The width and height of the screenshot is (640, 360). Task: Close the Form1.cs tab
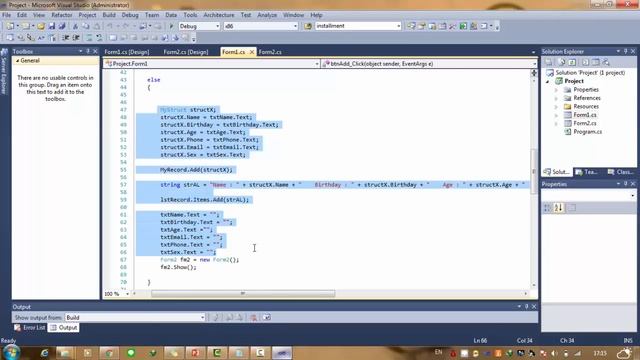click(x=252, y=52)
